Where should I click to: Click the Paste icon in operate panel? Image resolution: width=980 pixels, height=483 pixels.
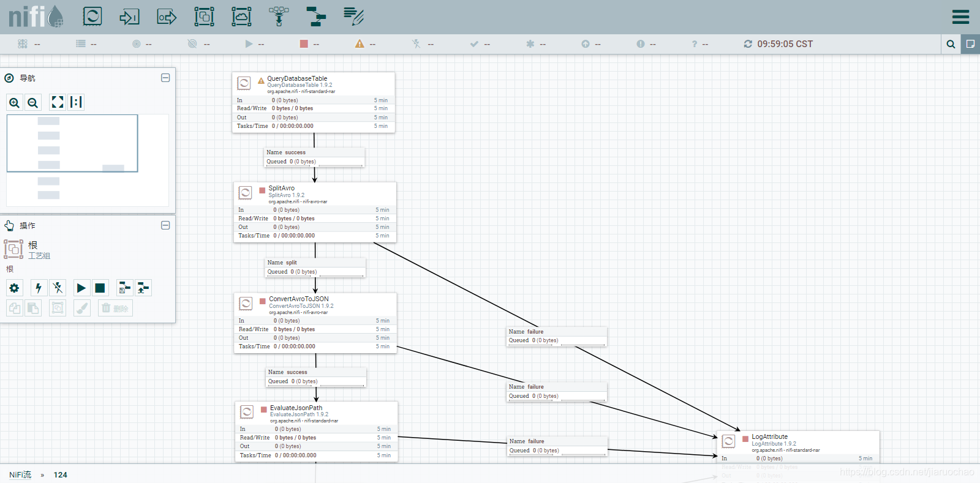coord(33,308)
